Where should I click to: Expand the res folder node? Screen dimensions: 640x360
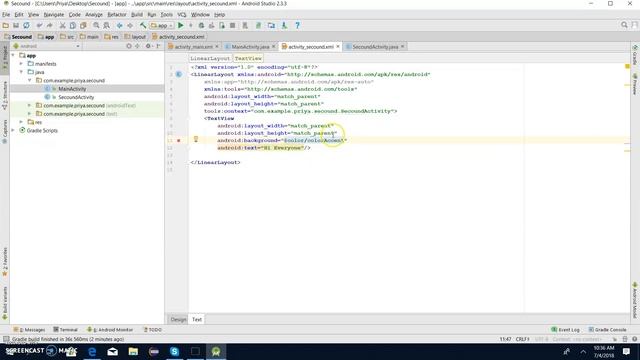(x=22, y=122)
